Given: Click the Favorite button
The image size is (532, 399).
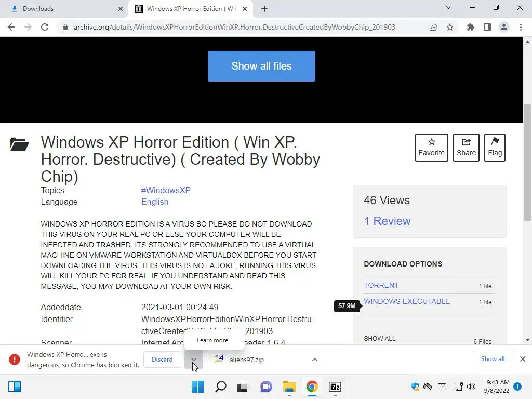Looking at the screenshot, I should pos(432,147).
